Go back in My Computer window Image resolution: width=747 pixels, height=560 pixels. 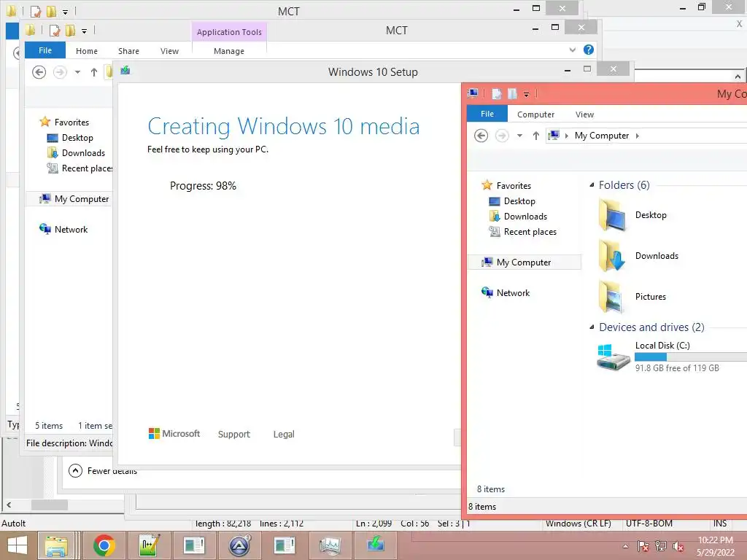(481, 136)
